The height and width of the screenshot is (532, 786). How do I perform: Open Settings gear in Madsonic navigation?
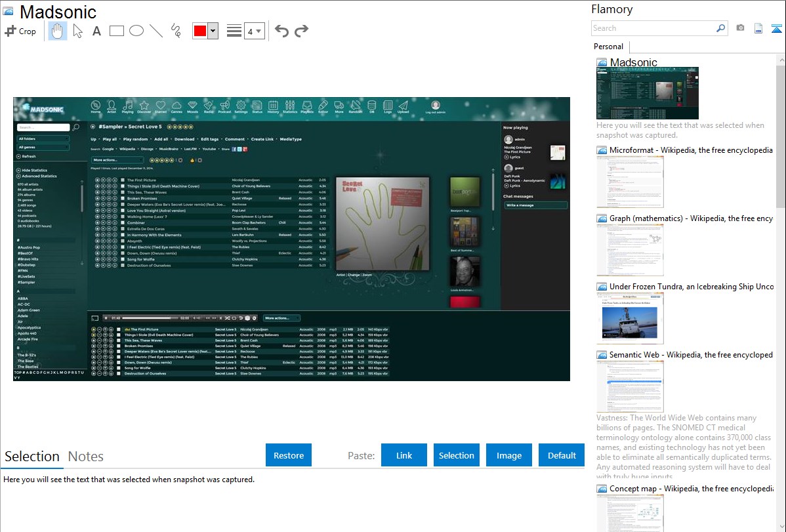(241, 106)
